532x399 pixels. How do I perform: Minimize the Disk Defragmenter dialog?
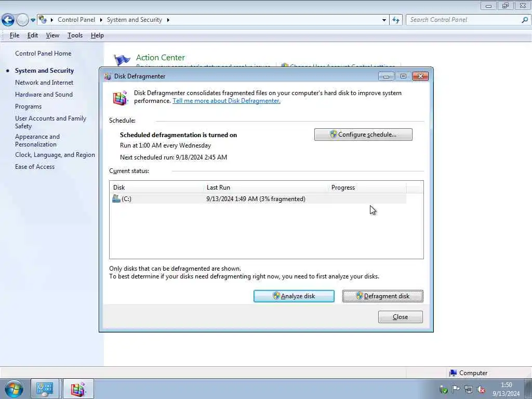tap(386, 76)
